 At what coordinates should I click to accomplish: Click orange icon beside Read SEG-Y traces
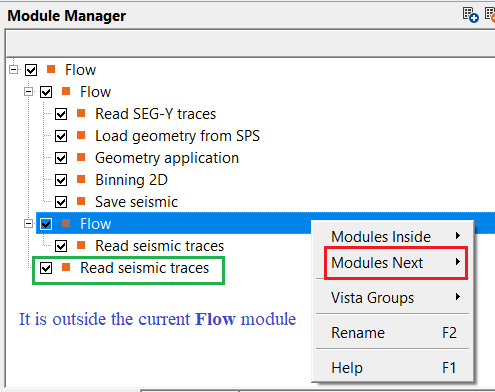click(x=81, y=113)
